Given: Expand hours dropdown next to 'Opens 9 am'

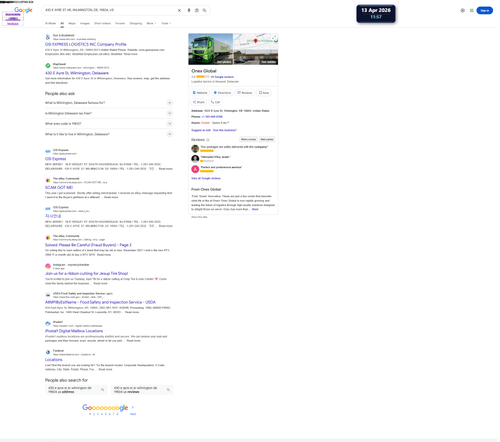Looking at the screenshot, I should pos(228,123).
